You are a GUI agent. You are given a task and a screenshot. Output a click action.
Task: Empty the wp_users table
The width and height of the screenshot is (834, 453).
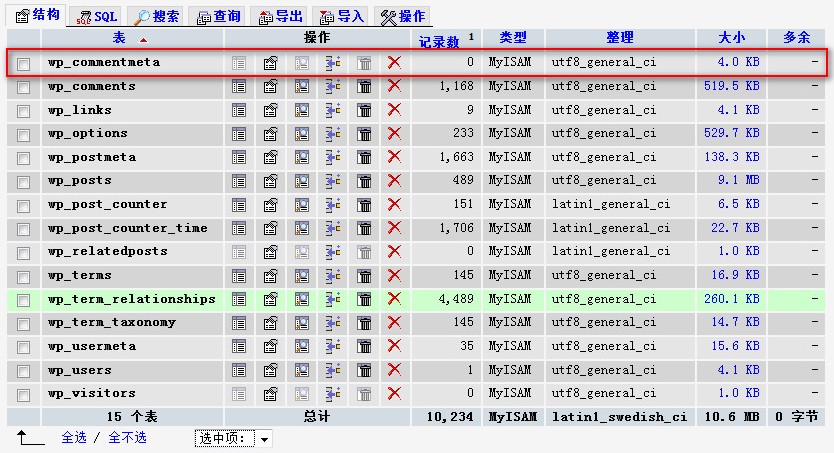point(364,370)
